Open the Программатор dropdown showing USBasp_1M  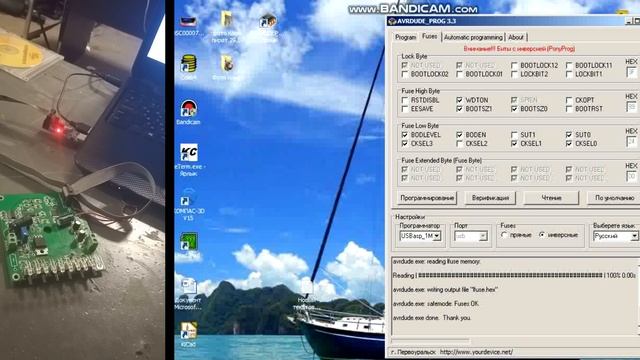click(x=420, y=236)
